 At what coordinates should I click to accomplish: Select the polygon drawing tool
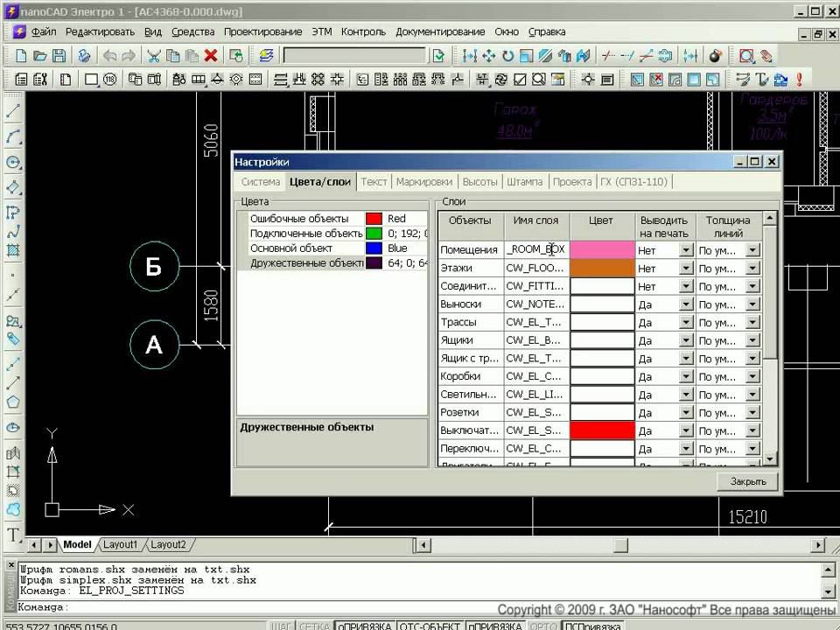[13, 402]
